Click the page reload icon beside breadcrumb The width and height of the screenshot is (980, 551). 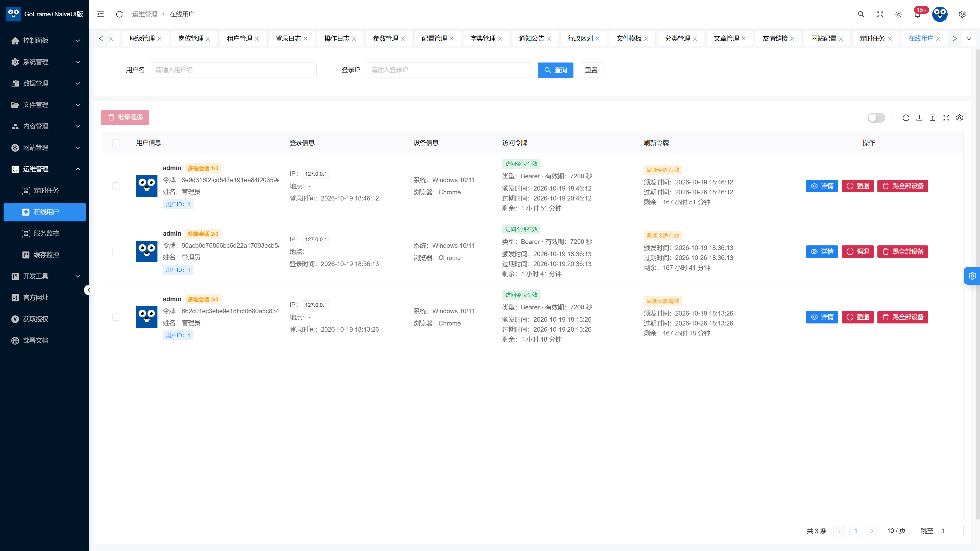(x=119, y=14)
